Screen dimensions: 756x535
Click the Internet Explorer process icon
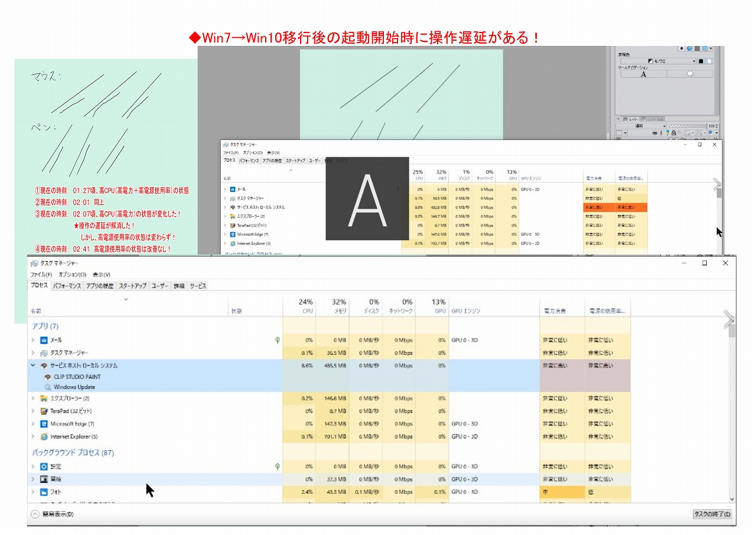(44, 437)
